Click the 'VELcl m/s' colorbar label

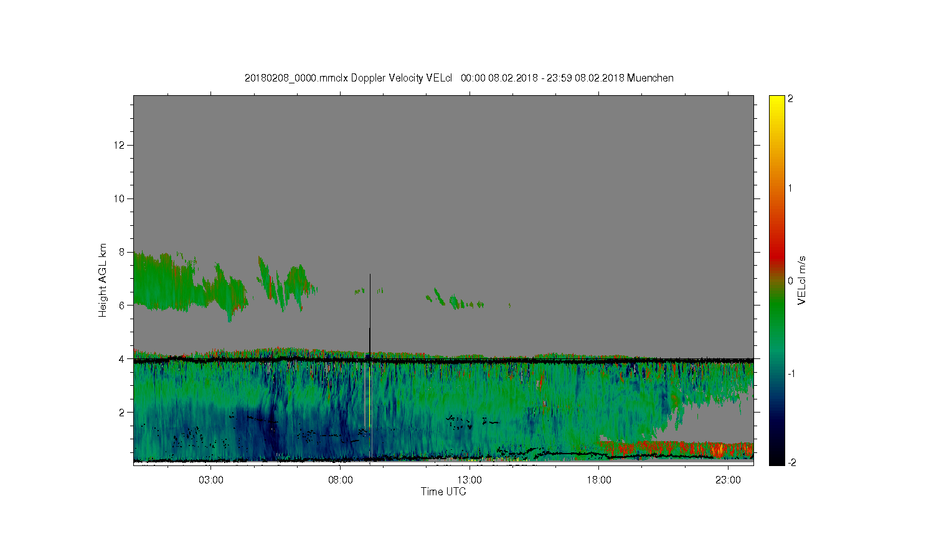pos(802,280)
